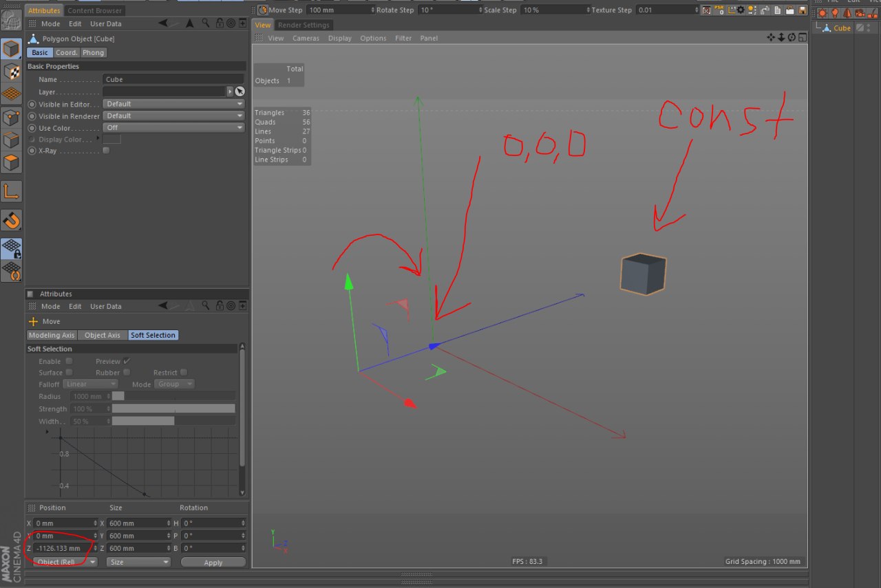Switch to the Render Settings tab

pyautogui.click(x=304, y=25)
